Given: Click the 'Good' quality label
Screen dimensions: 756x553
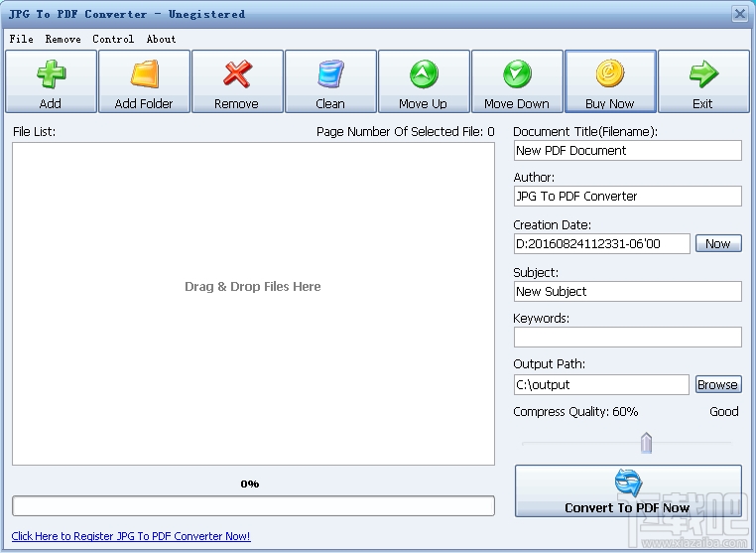Looking at the screenshot, I should click(723, 412).
